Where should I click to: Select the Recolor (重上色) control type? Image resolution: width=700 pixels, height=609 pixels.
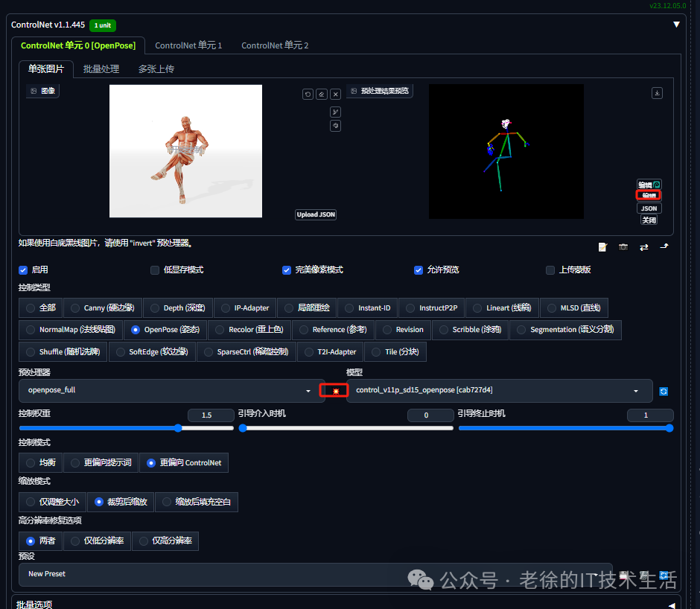249,330
